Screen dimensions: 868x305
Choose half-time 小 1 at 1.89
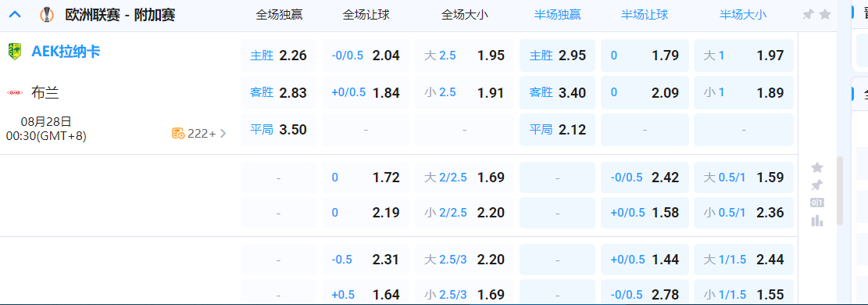(x=744, y=92)
